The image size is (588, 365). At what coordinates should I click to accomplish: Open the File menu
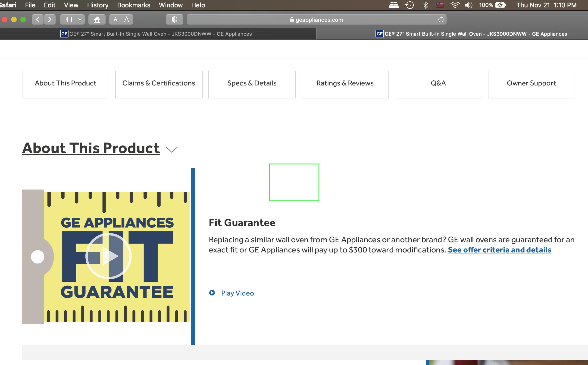[x=30, y=5]
